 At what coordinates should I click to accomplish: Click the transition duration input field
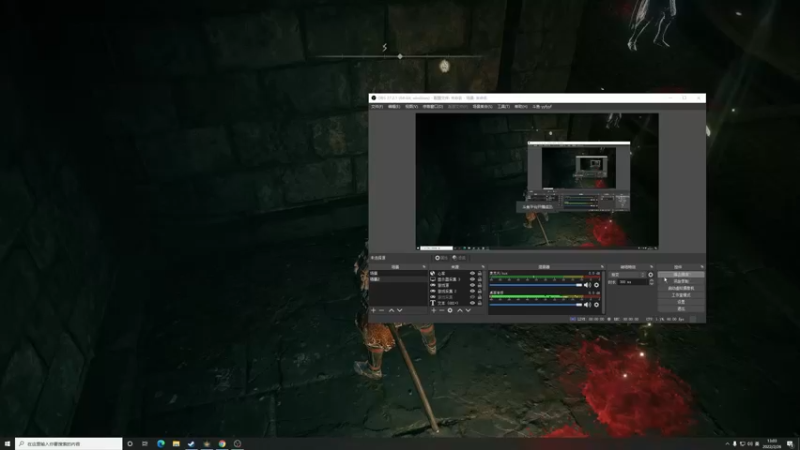click(x=633, y=282)
